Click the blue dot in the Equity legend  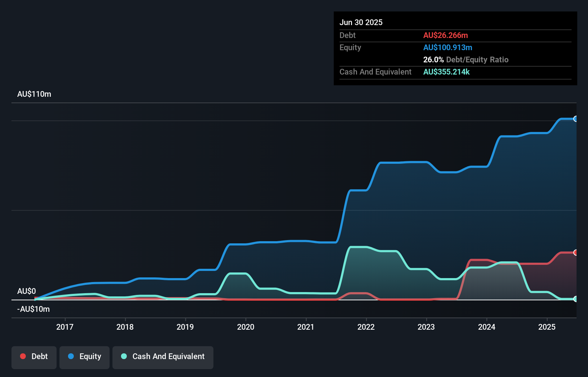pyautogui.click(x=71, y=356)
